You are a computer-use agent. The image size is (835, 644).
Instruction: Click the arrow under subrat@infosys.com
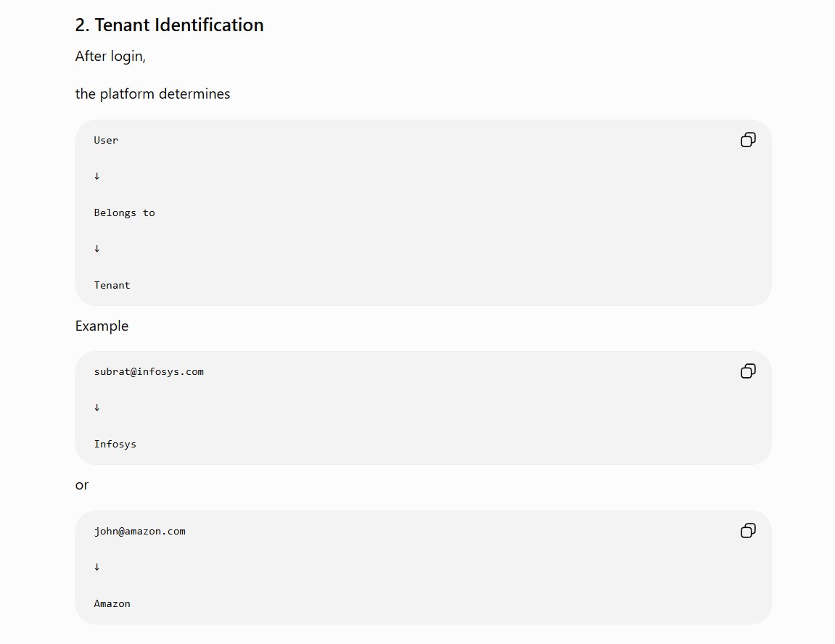[97, 408]
